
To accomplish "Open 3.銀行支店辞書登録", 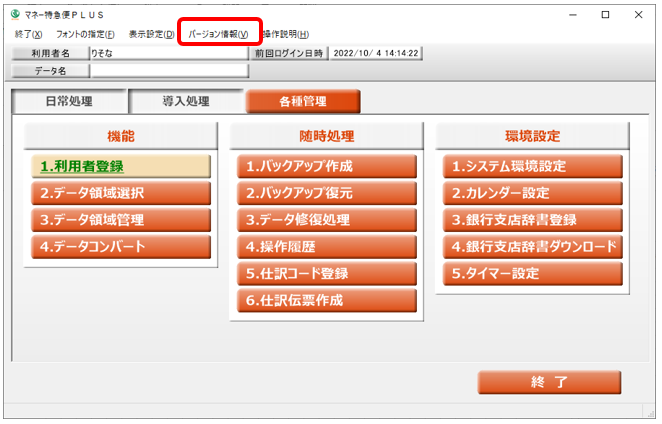I will (533, 220).
